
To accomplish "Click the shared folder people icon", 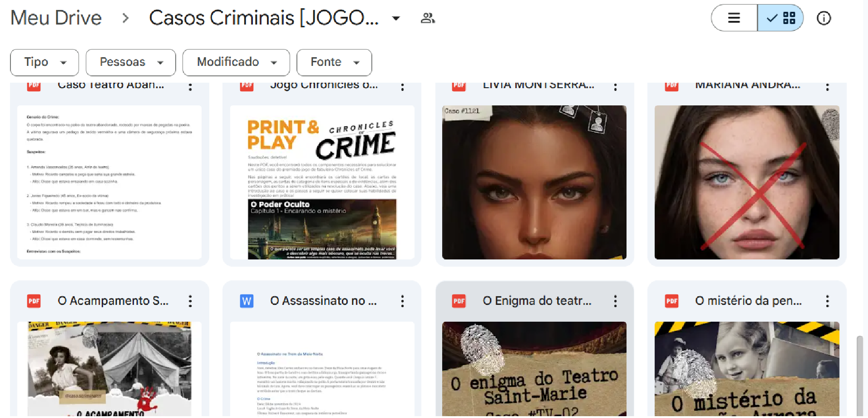I will 428,18.
